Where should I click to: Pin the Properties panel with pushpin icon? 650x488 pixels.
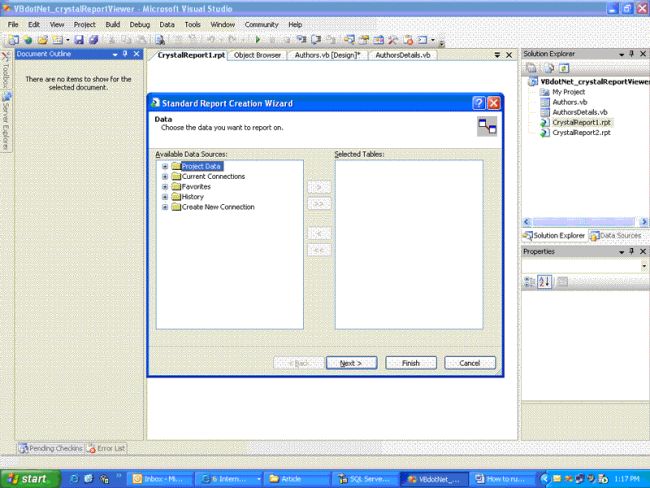tap(632, 251)
